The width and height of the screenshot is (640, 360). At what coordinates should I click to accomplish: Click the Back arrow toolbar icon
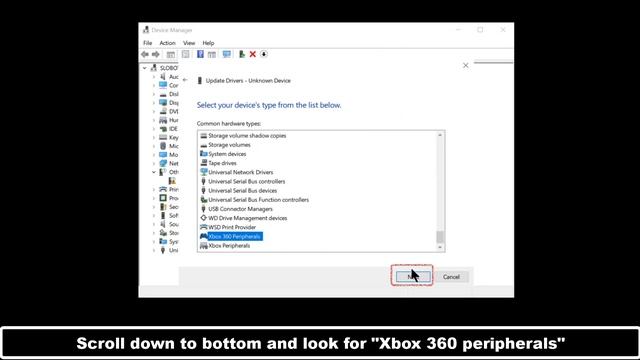tap(145, 54)
